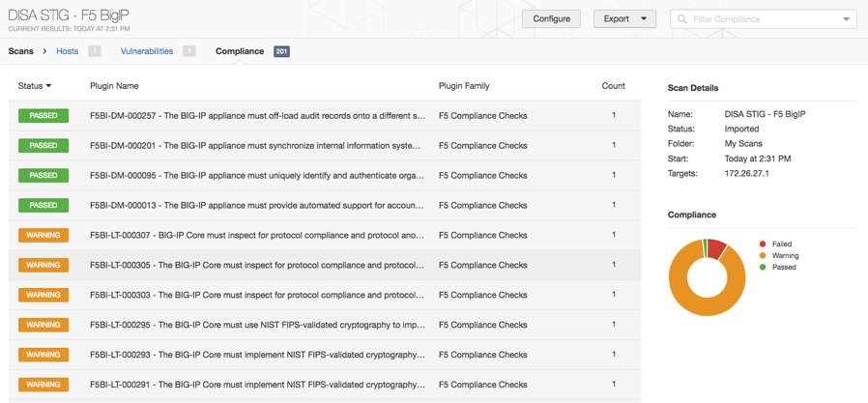Open the Export dropdown menu

625,18
